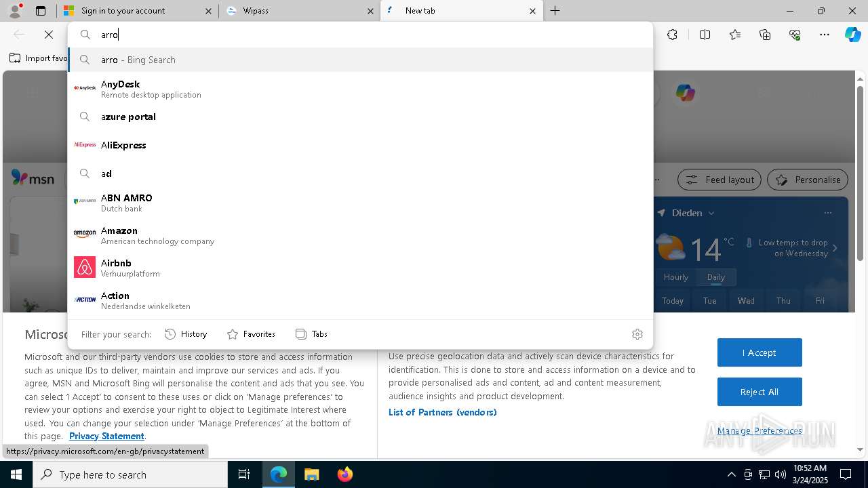The image size is (868, 488).
Task: Open Browser essentials heart icon
Action: pos(795,35)
